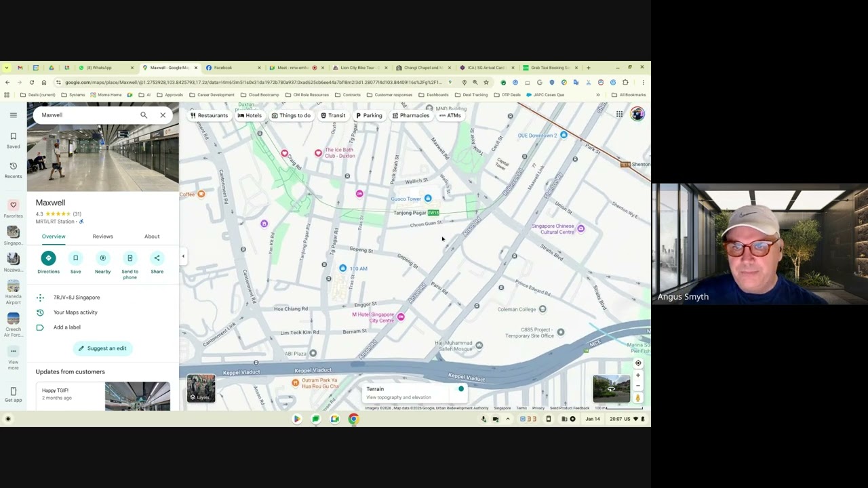The width and height of the screenshot is (868, 488).
Task: Zoom out on the map
Action: click(638, 386)
